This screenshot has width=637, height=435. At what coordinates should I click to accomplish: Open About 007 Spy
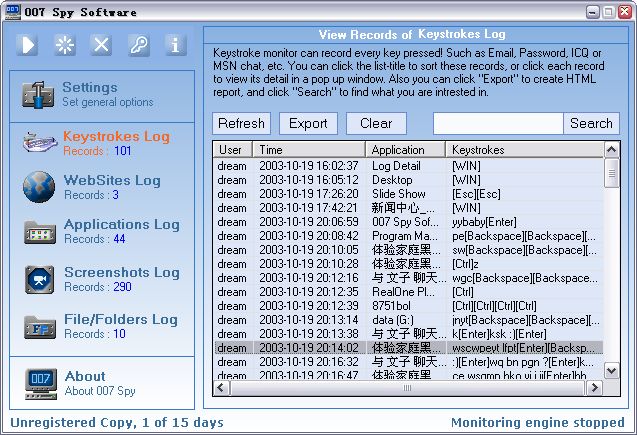pyautogui.click(x=100, y=383)
